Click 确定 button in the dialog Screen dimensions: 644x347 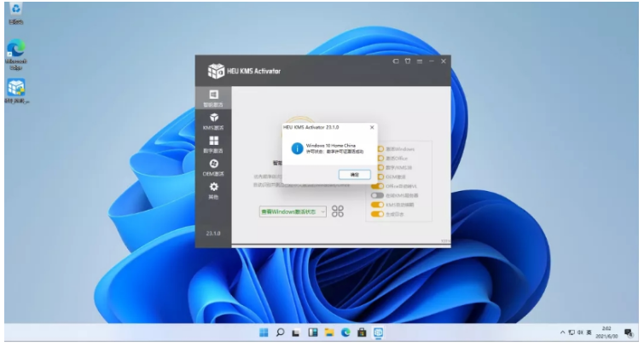coord(354,173)
